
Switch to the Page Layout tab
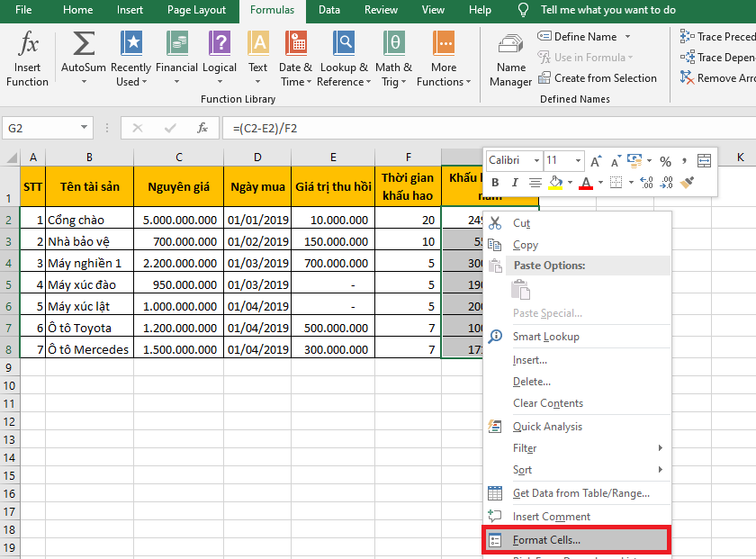click(196, 10)
